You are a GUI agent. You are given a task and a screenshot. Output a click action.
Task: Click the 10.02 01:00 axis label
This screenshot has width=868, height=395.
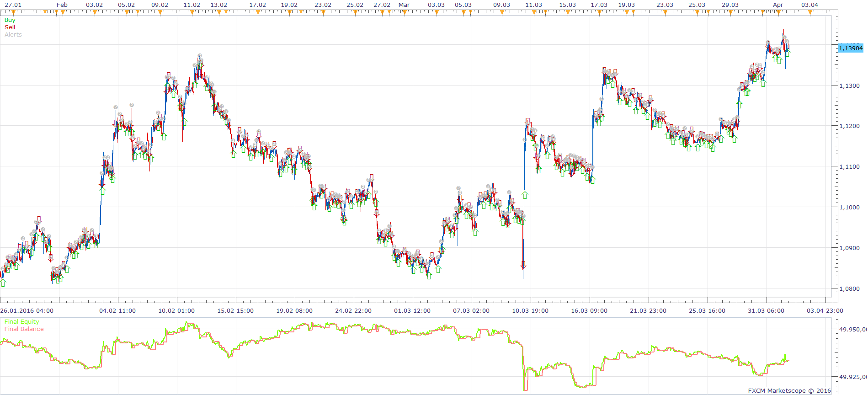pos(176,311)
